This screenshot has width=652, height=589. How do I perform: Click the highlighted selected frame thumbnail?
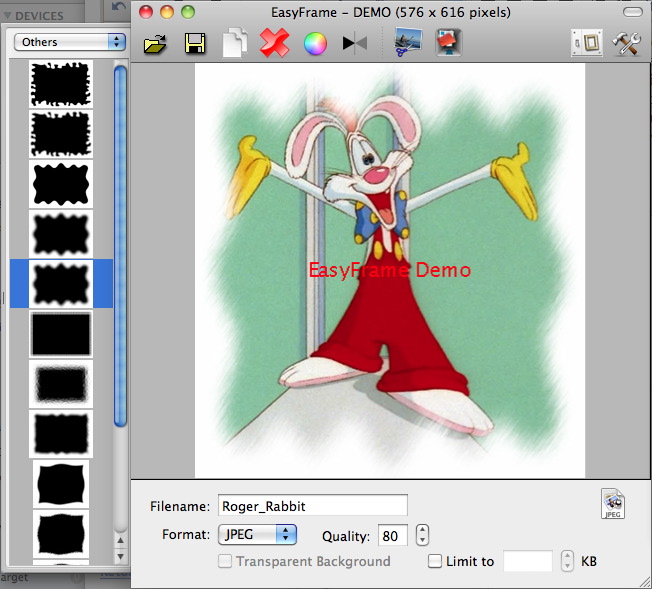(61, 284)
